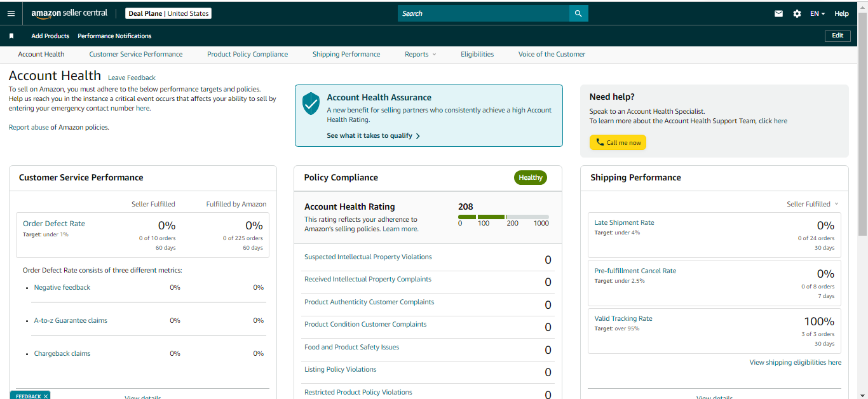Viewport: 868px width, 399px height.
Task: Open the Negative feedback metric
Action: tap(62, 288)
